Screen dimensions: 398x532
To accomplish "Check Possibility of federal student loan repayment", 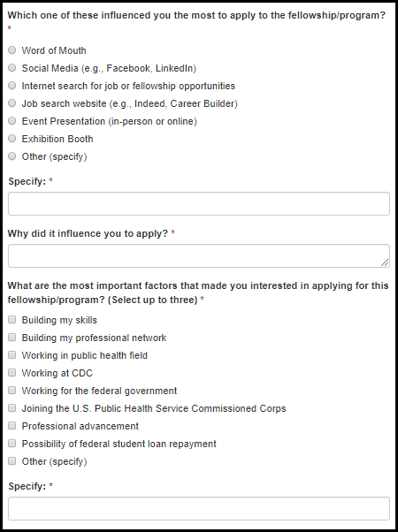I will coord(11,443).
